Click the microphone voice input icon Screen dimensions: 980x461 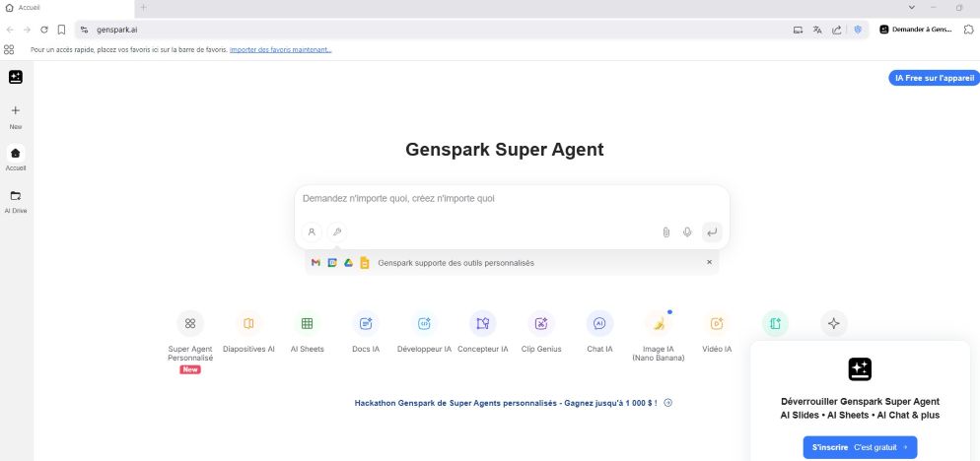tap(687, 232)
